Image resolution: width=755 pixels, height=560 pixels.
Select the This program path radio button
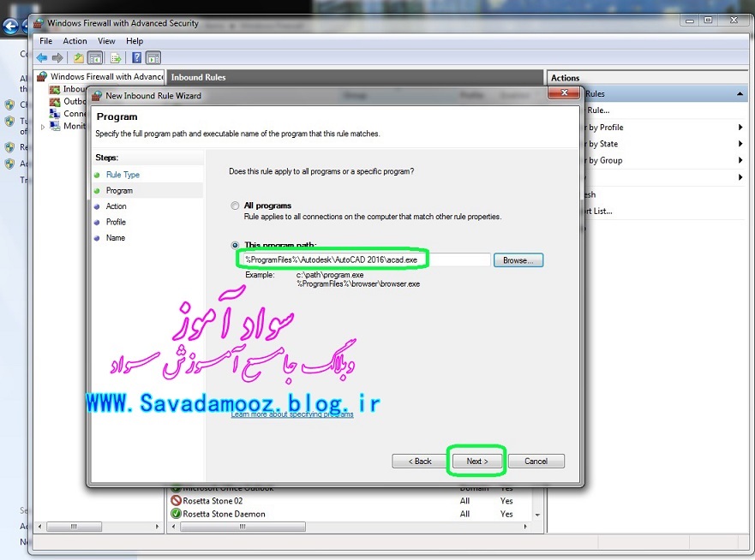(x=235, y=246)
